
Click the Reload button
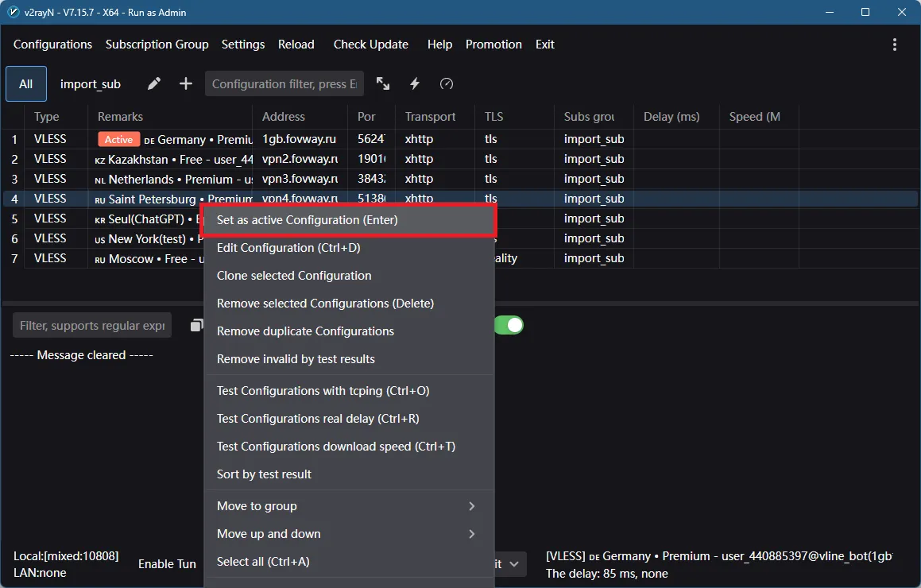coord(296,44)
